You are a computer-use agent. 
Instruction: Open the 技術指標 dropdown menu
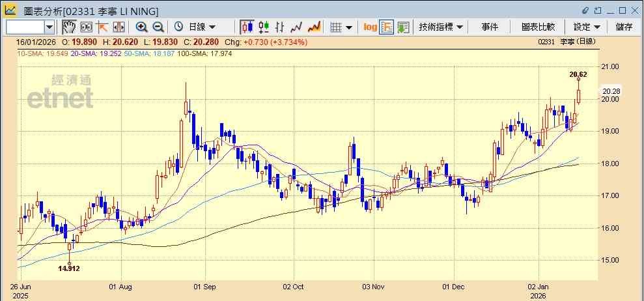coord(441,27)
